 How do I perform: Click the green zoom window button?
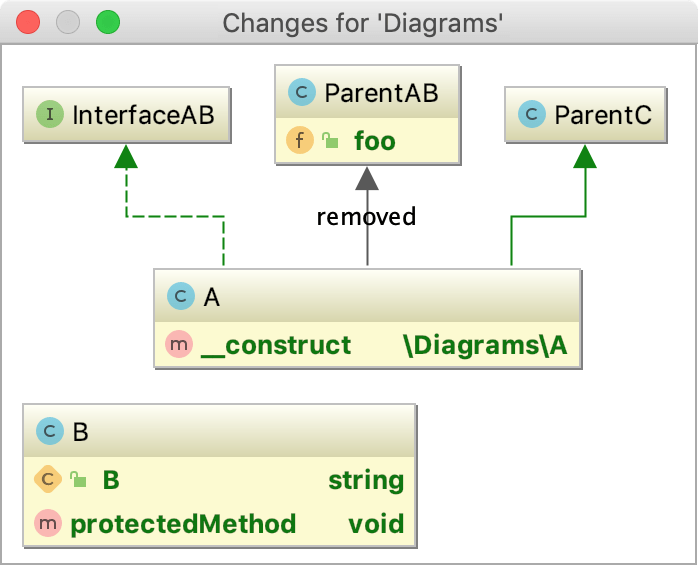click(107, 21)
